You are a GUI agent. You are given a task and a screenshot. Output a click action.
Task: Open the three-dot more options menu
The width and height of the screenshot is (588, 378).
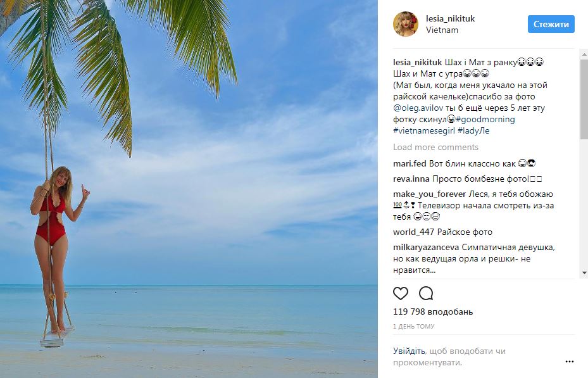569,362
